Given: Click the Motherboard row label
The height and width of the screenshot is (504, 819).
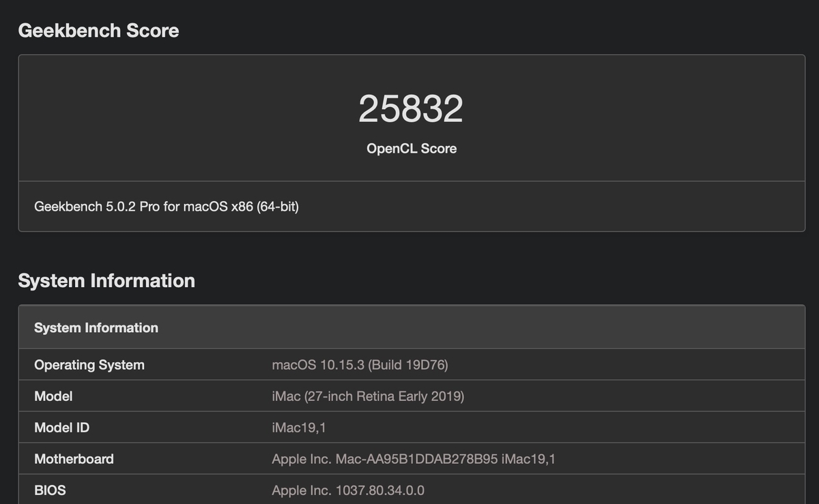Looking at the screenshot, I should (x=74, y=459).
